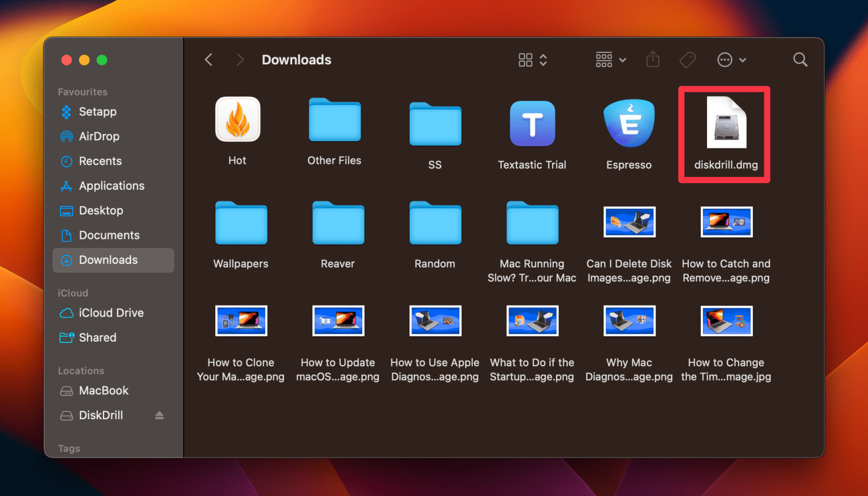This screenshot has height=496, width=868.
Task: Open the Espresso app icon
Action: (629, 123)
